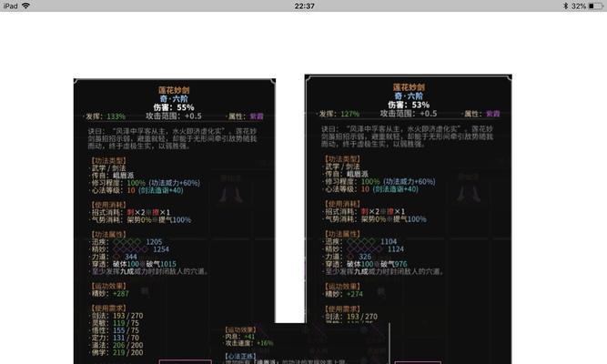Tap the left card's 武学 / 剑法 type line
Image resolution: width=607 pixels, height=364 pixels.
click(109, 168)
